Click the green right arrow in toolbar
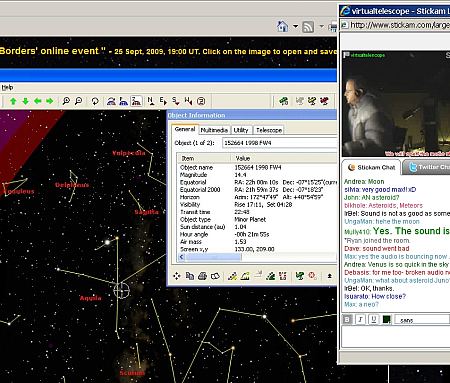 [50, 101]
